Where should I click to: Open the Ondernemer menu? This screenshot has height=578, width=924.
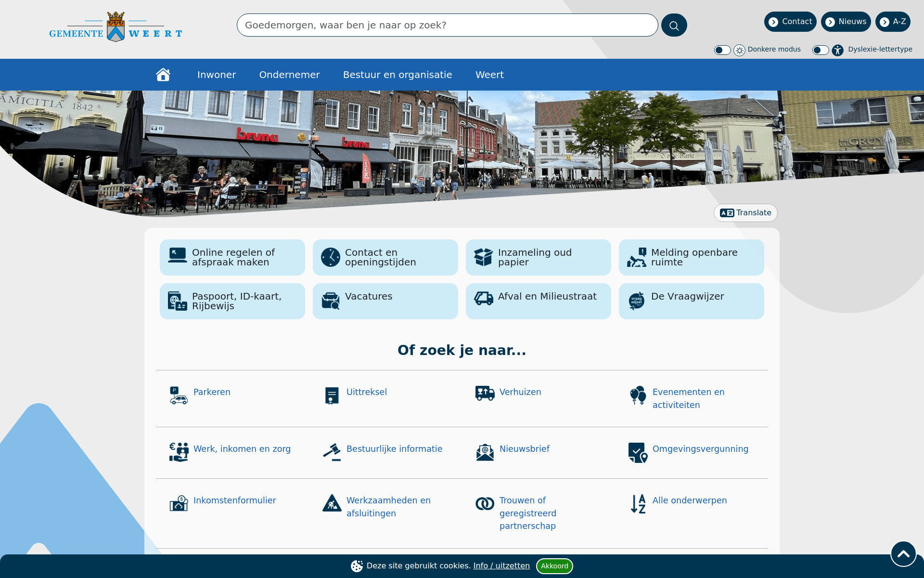289,75
